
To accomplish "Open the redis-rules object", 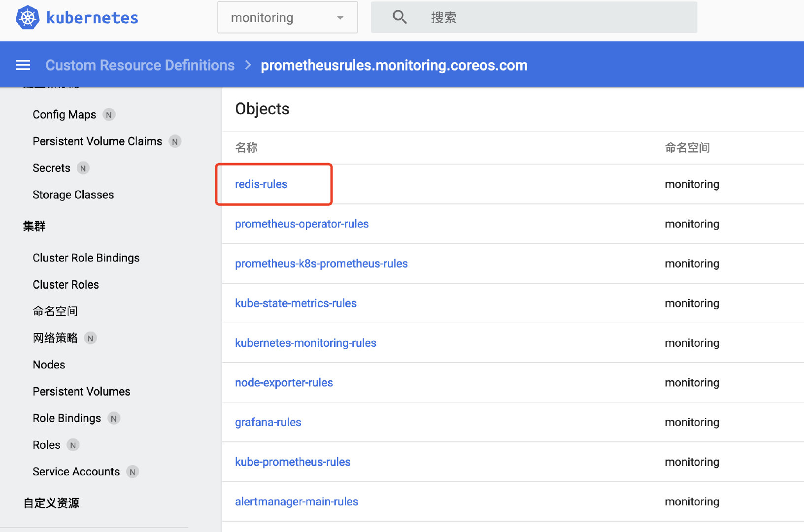I will pyautogui.click(x=261, y=184).
